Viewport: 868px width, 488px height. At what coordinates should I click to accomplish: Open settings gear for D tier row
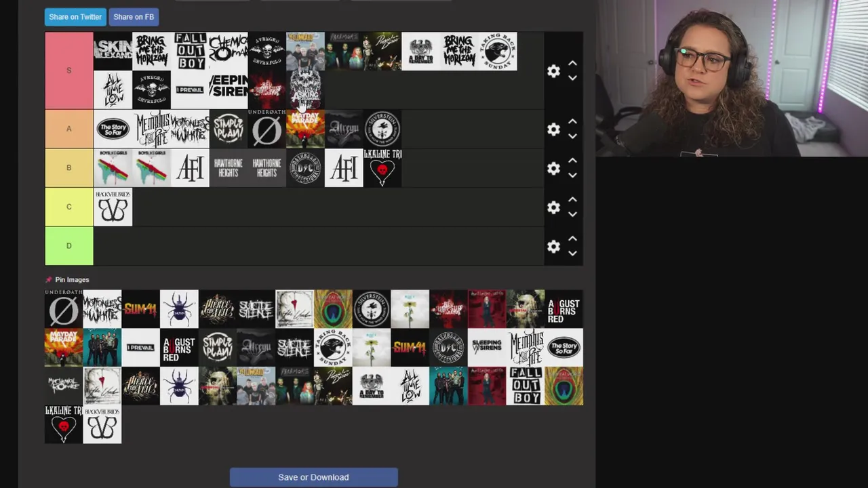553,247
